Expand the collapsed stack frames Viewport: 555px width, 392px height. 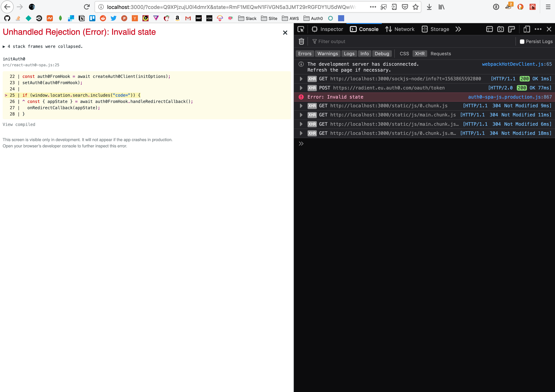pyautogui.click(x=4, y=46)
